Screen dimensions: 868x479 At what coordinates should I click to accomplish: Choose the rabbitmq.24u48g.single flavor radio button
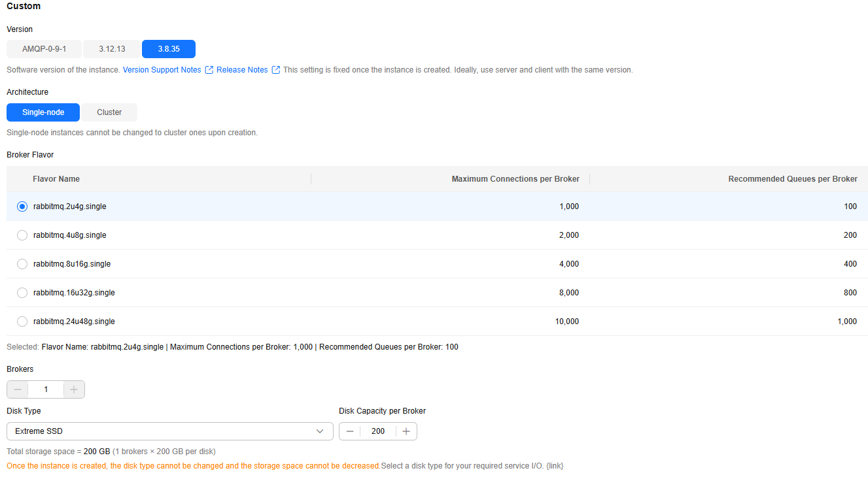[22, 322]
